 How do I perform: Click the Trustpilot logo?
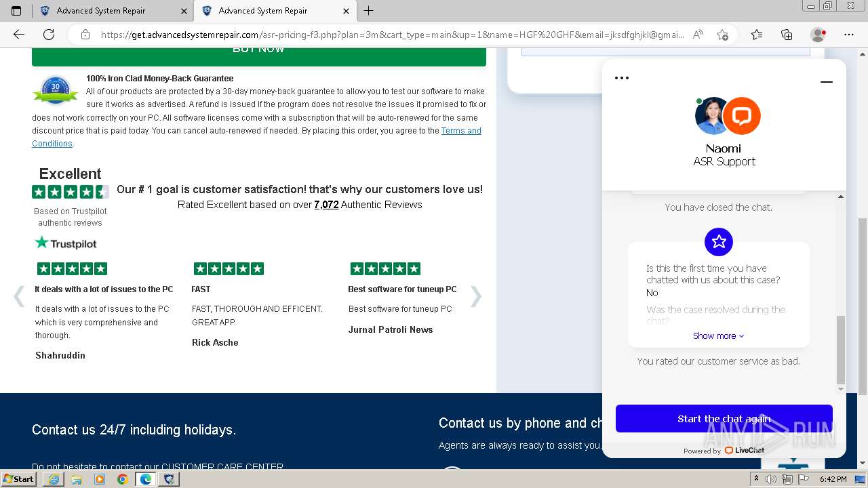(x=66, y=243)
